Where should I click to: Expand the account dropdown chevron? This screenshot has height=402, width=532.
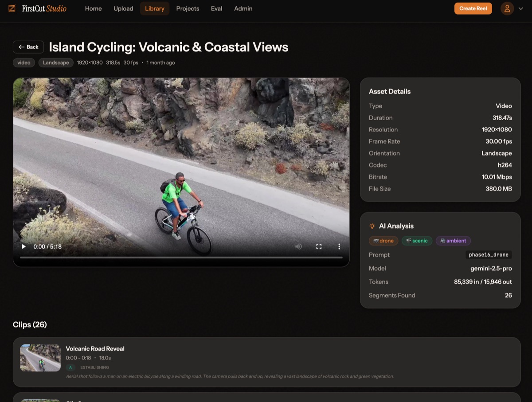pos(520,8)
